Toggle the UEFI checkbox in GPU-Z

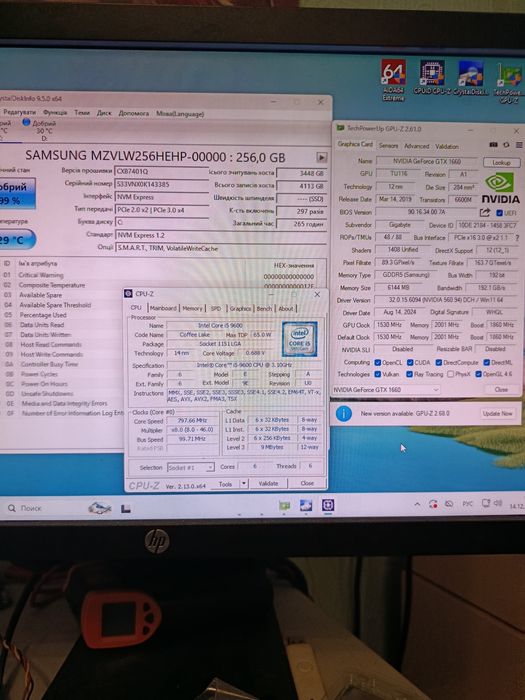tap(500, 213)
